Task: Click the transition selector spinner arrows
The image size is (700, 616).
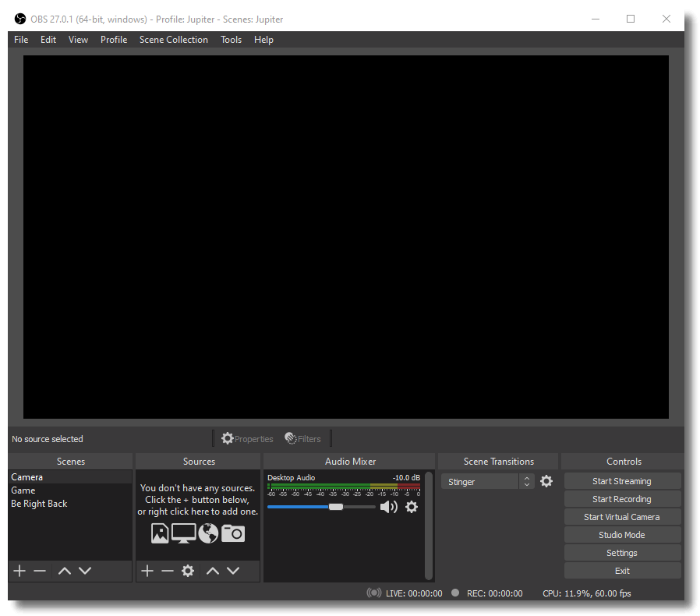Action: (527, 482)
